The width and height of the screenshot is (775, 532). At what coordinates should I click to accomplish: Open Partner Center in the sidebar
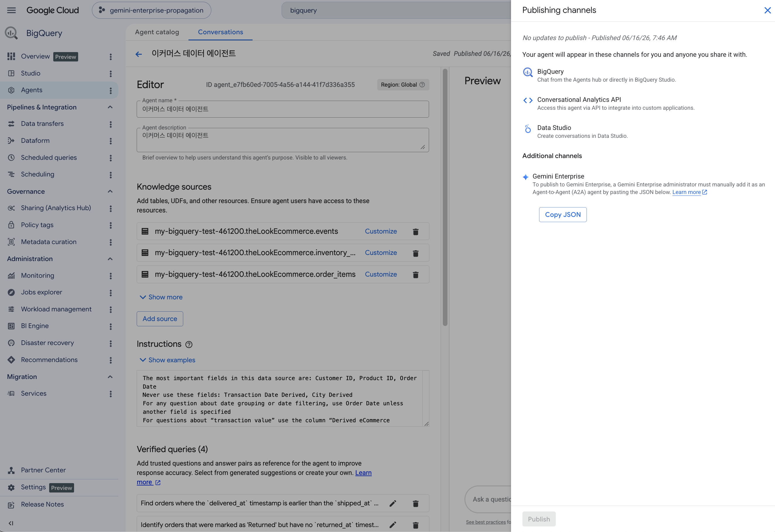43,470
